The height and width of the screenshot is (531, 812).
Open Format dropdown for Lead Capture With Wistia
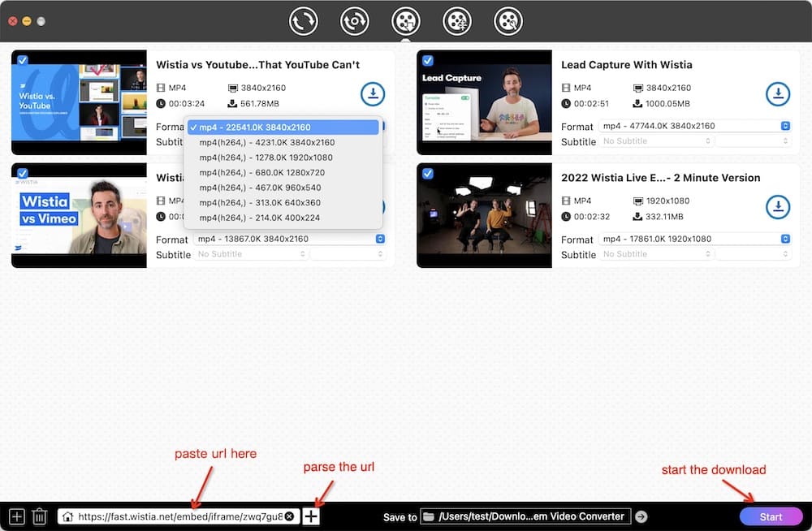(x=696, y=126)
